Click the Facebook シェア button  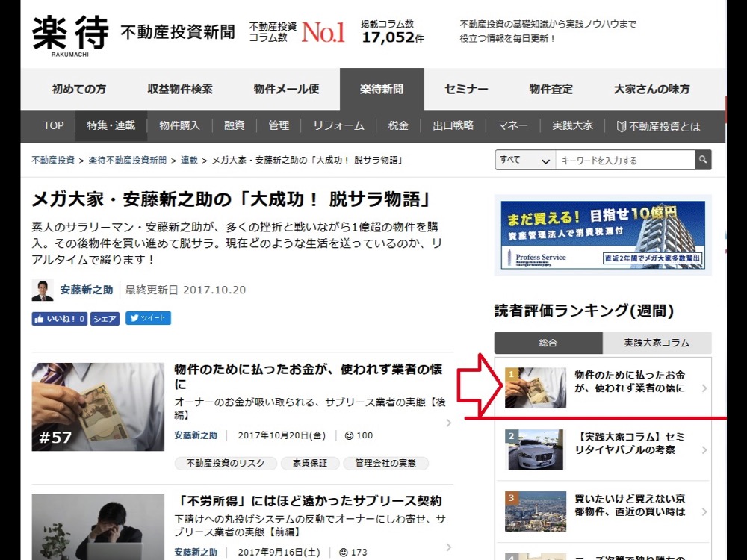point(105,319)
